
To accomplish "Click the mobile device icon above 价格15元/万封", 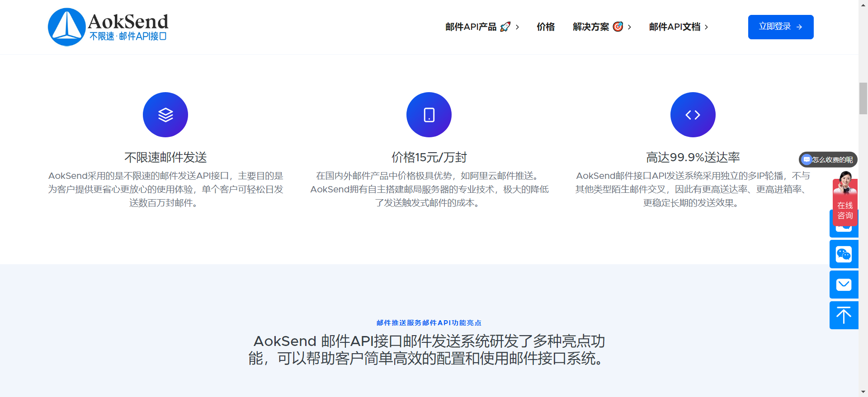I will pyautogui.click(x=429, y=115).
